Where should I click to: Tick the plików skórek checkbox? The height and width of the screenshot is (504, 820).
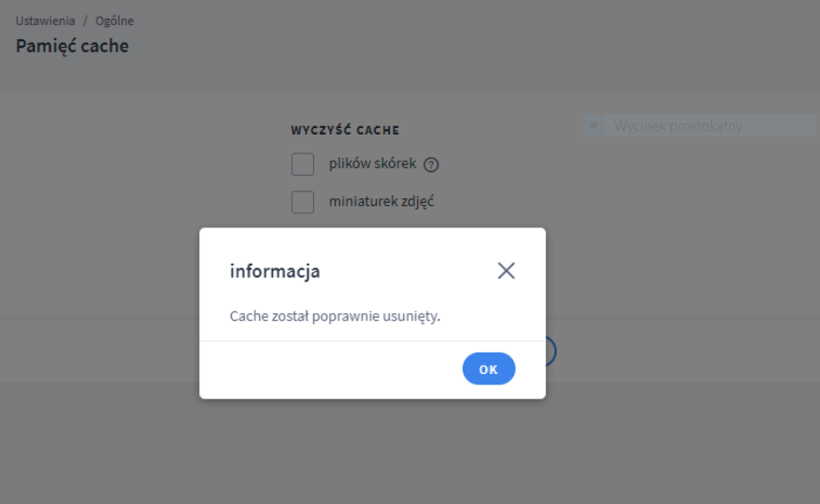tap(302, 165)
